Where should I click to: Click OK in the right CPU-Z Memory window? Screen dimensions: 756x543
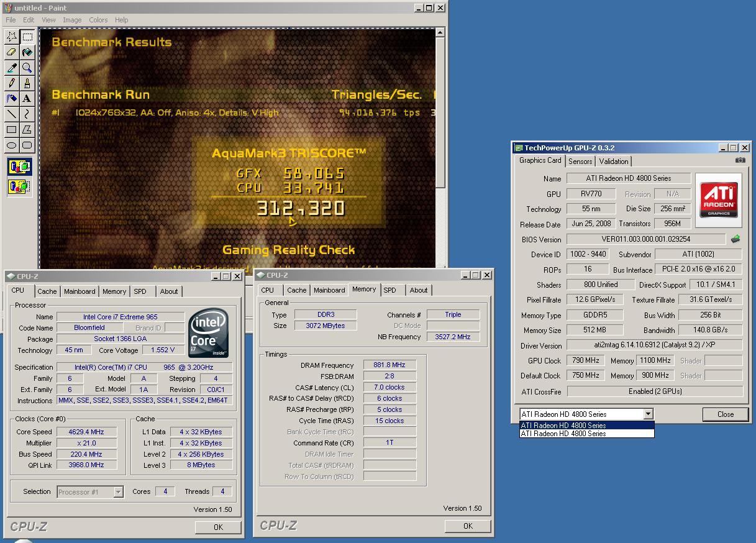(x=468, y=526)
